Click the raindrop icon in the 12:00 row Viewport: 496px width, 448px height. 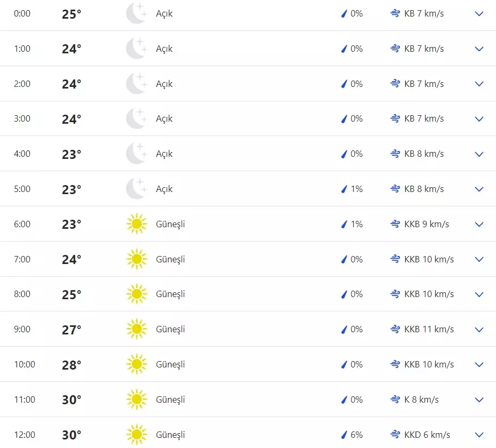click(x=344, y=435)
